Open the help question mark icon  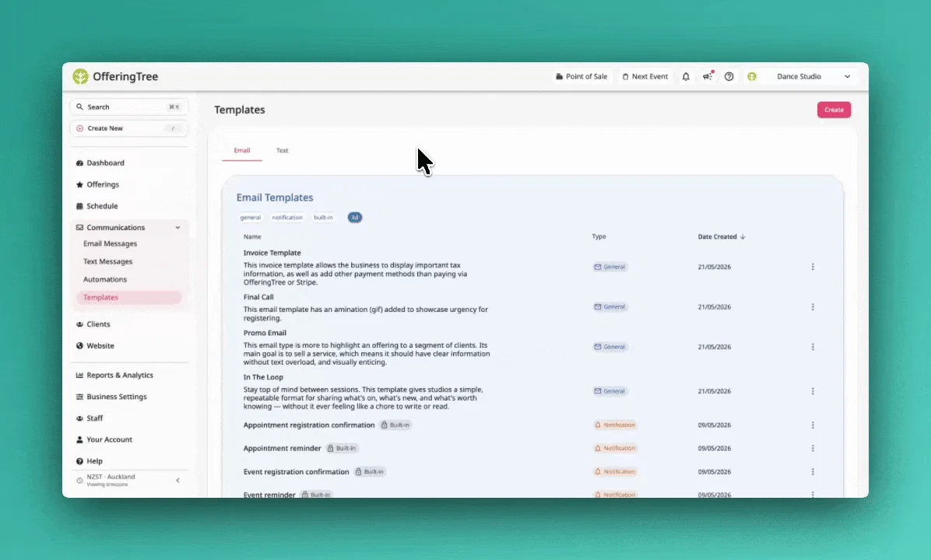(729, 76)
